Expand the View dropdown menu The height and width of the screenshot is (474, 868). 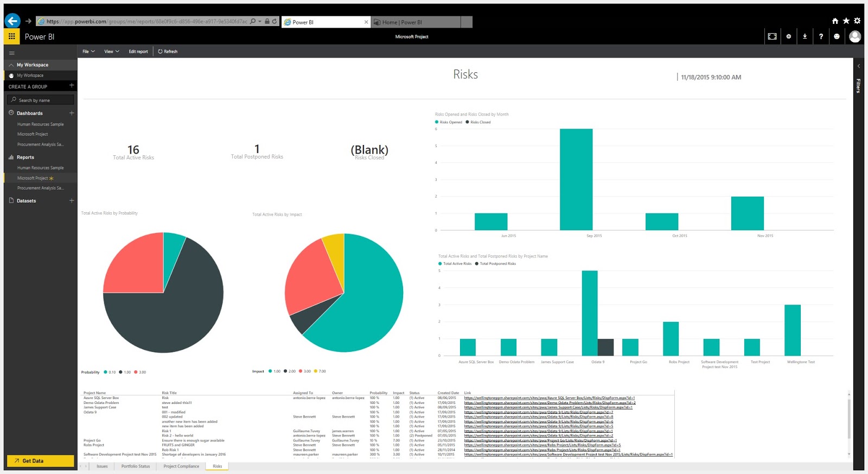click(111, 52)
